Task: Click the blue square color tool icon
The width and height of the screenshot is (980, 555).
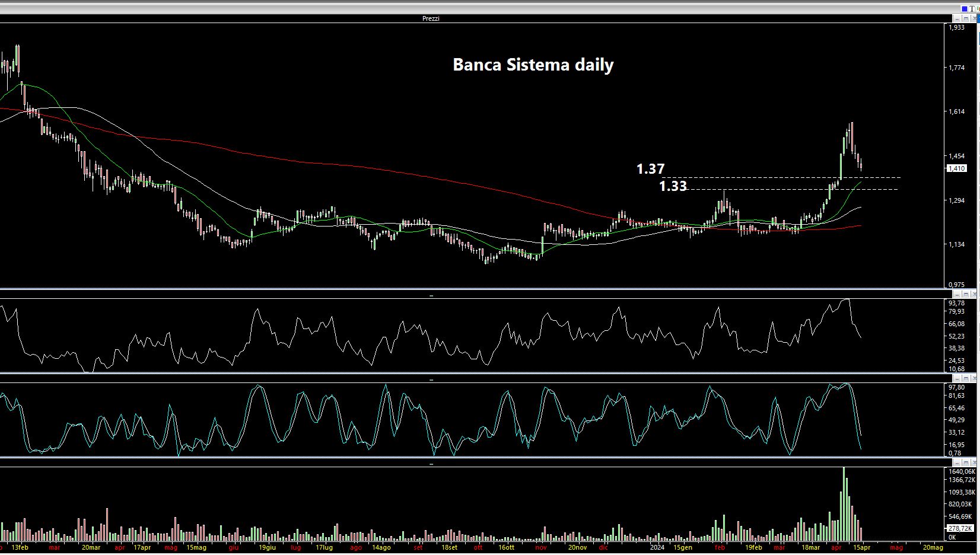Action: [x=965, y=9]
